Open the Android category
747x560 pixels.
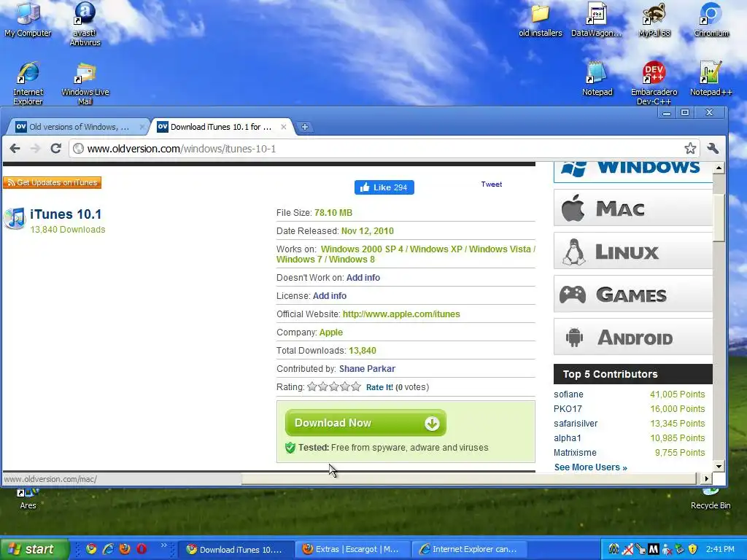pyautogui.click(x=632, y=337)
